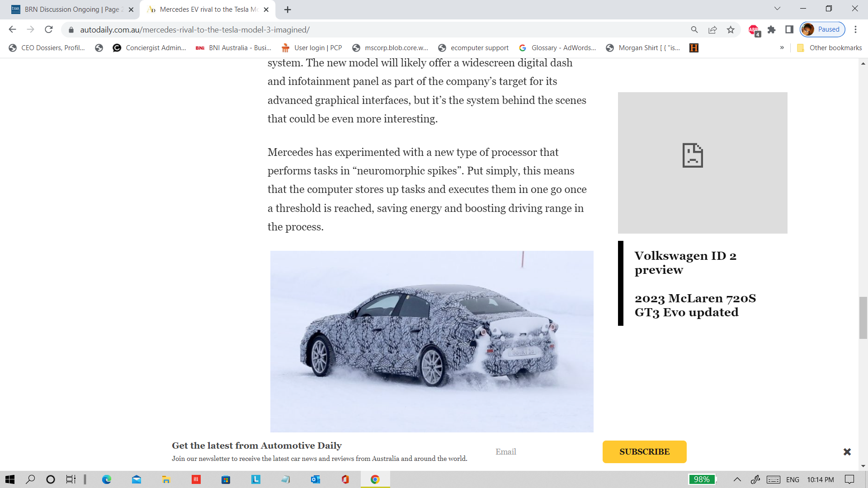Open the blue L app in taskbar
This screenshot has width=868, height=488.
[256, 479]
